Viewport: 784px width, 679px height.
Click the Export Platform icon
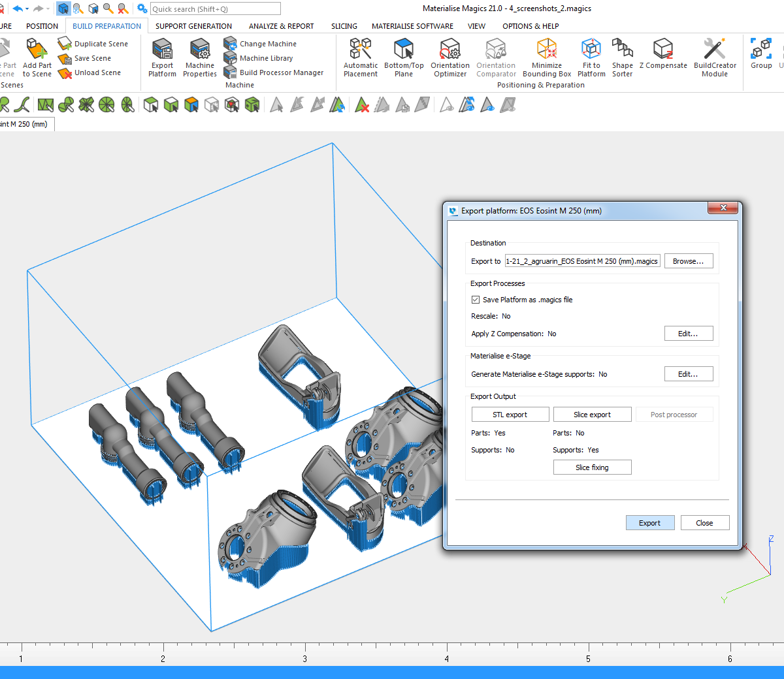(162, 50)
